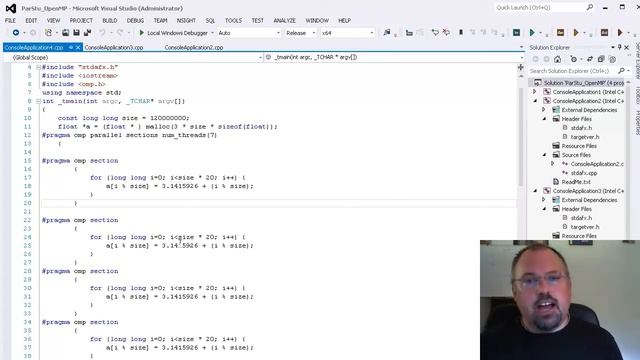Open the ANALYZE menu
Screen dimensions: 640x360
tap(284, 20)
